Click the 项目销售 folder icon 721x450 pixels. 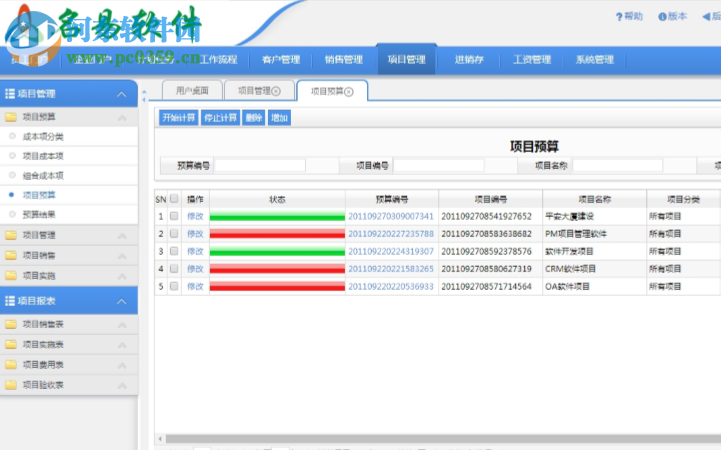coord(11,255)
